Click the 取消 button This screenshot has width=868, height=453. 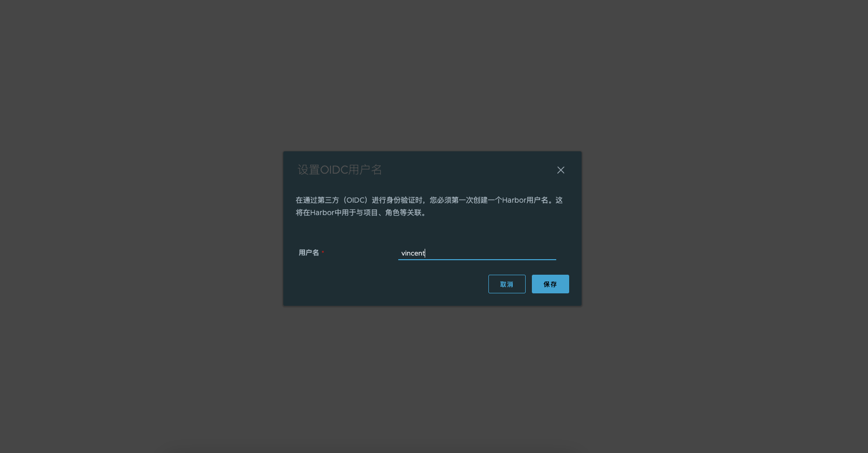coord(507,284)
